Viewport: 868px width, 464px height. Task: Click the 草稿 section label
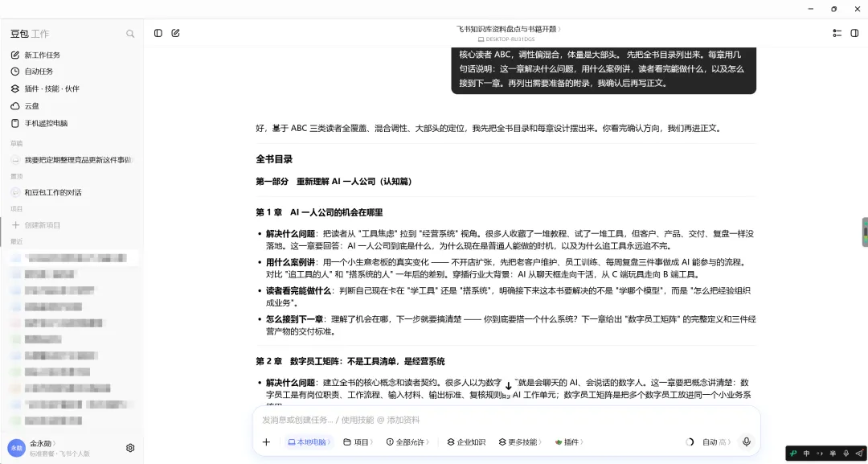click(17, 143)
